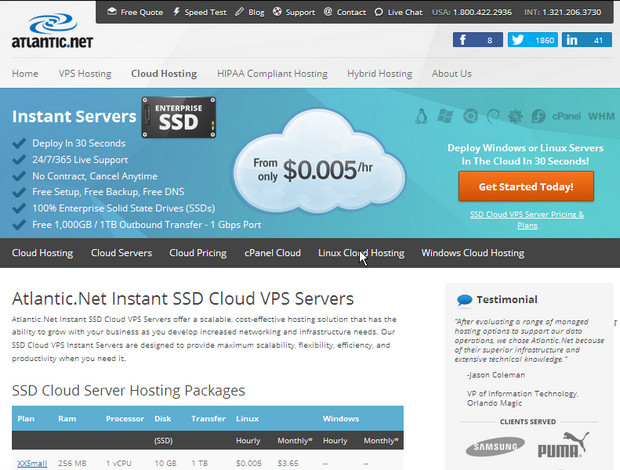Click the '256 MB' RAM cell
The height and width of the screenshot is (470, 620).
tap(72, 463)
